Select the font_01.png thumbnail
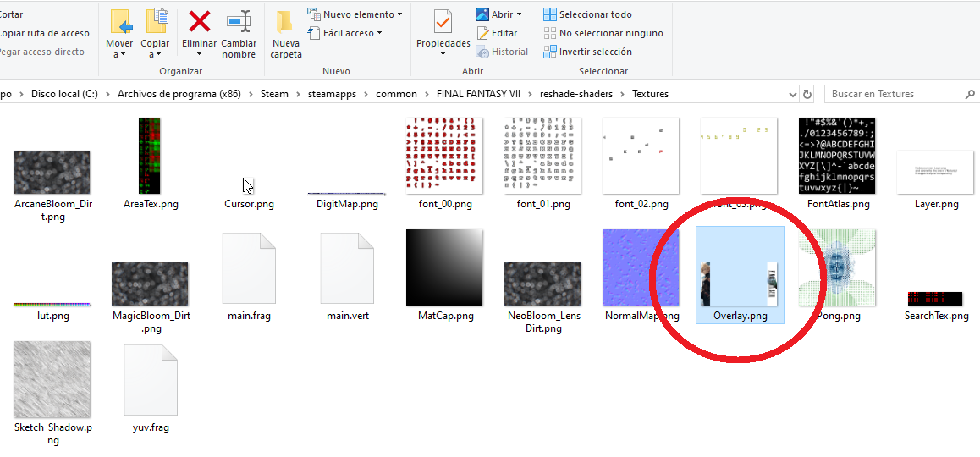Screen dimensions: 980x457 [x=543, y=156]
